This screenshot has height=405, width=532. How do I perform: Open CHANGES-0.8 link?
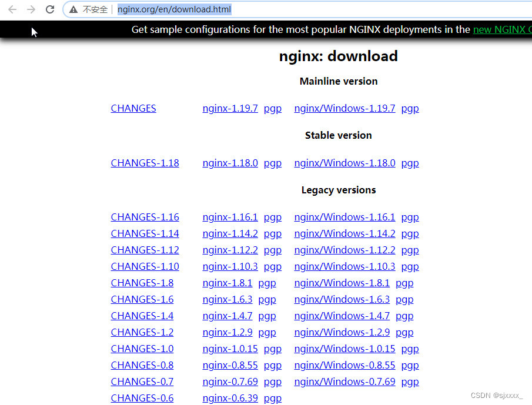[x=142, y=365]
